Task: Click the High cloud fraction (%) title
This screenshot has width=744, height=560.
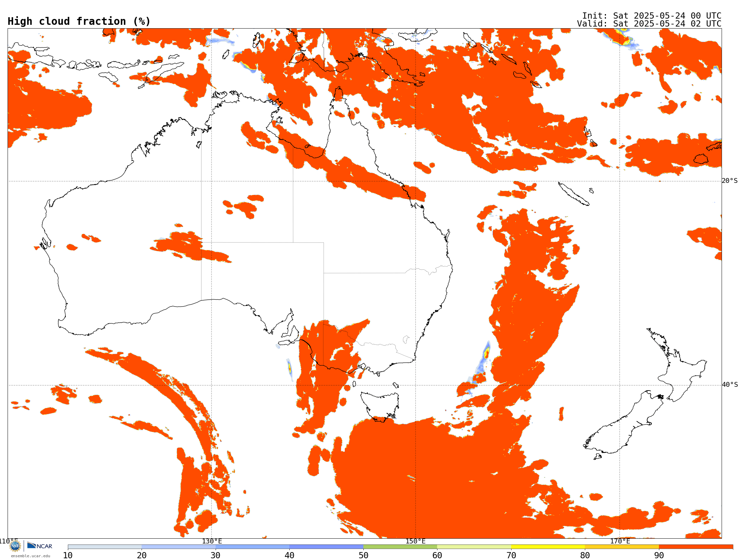Action: point(79,21)
